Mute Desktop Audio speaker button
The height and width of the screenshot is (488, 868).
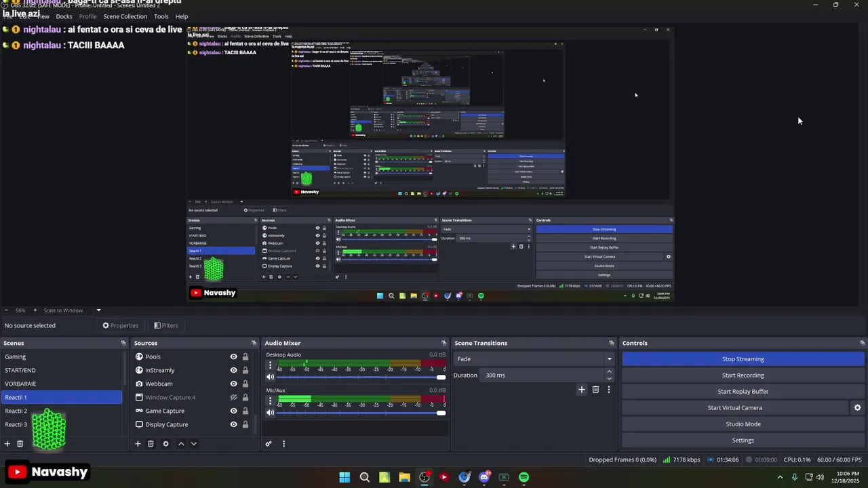[x=270, y=377]
